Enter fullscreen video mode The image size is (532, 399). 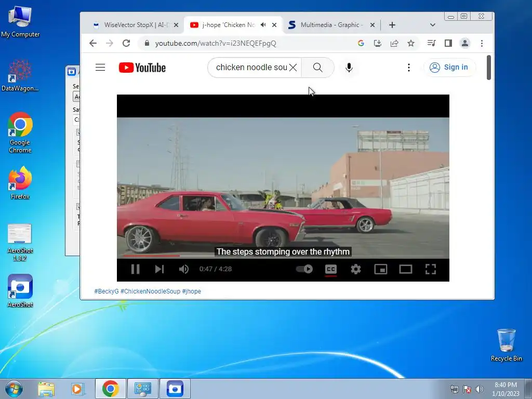[431, 269]
